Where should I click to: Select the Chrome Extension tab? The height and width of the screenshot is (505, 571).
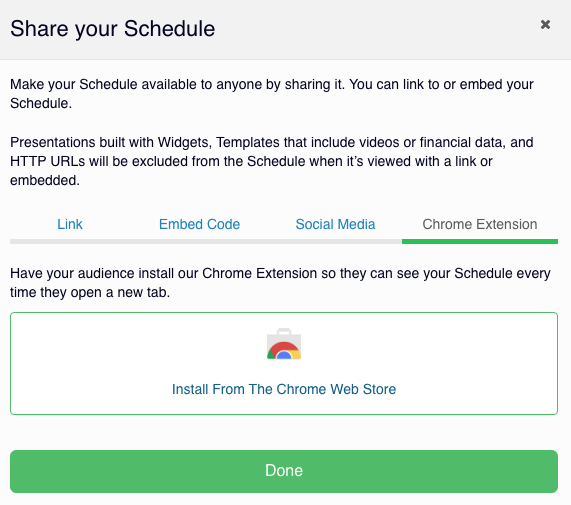click(480, 224)
